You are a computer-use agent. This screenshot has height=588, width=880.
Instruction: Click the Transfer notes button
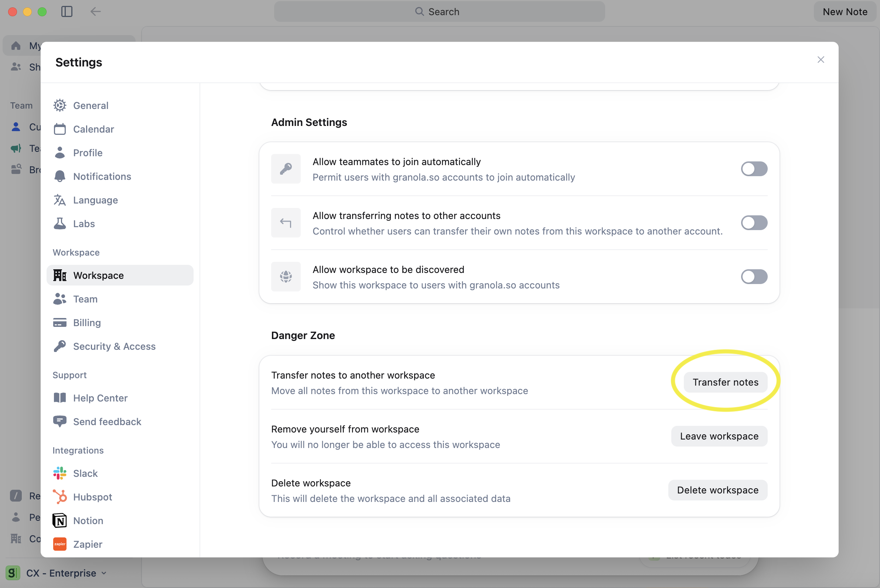click(725, 382)
